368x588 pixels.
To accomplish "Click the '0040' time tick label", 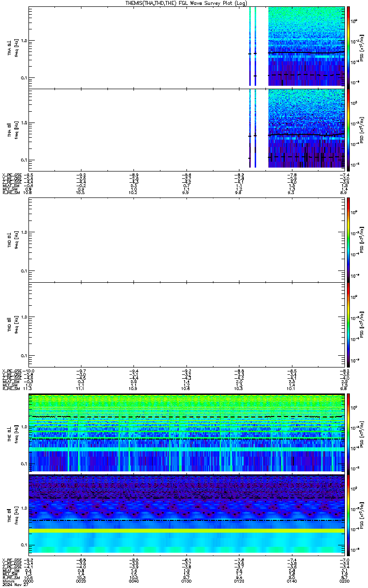I will [x=134, y=581].
